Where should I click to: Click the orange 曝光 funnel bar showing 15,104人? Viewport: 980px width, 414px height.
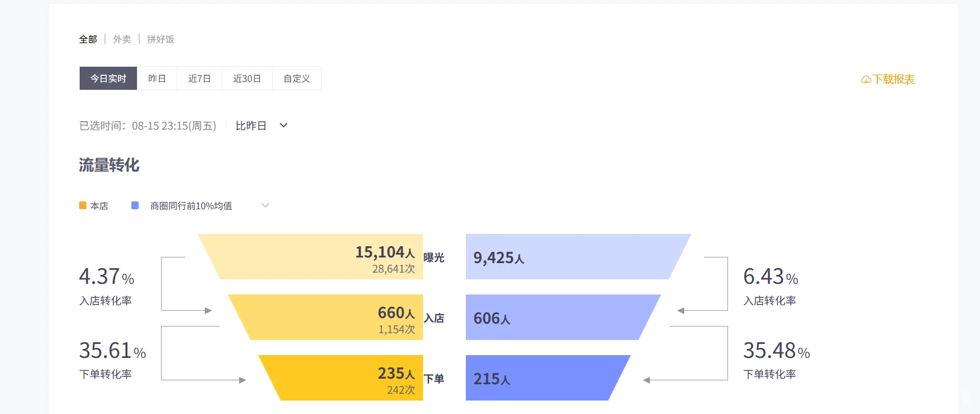(314, 257)
